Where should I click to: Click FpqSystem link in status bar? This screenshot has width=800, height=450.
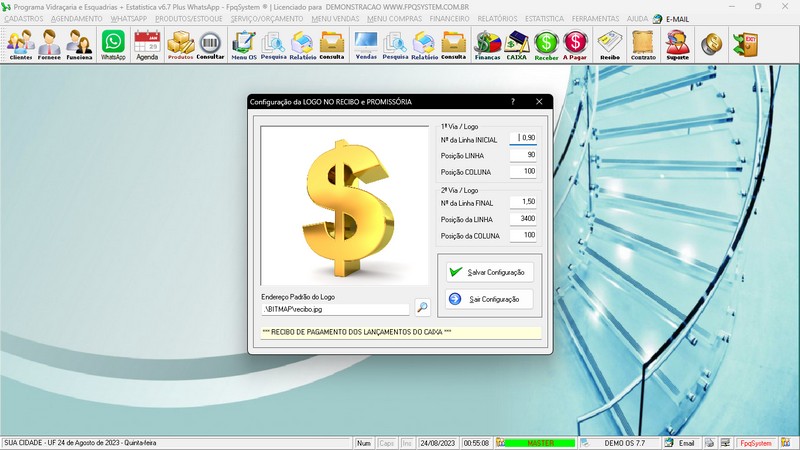pos(756,443)
